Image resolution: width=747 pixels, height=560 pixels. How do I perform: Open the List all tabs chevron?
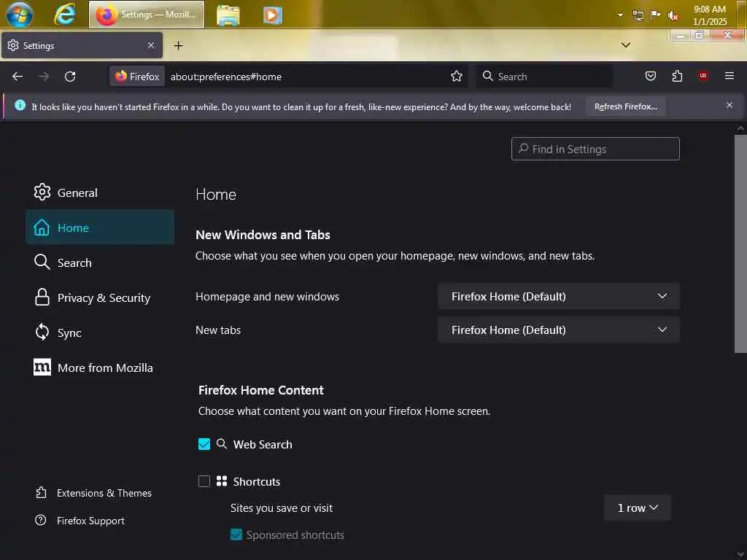click(626, 45)
